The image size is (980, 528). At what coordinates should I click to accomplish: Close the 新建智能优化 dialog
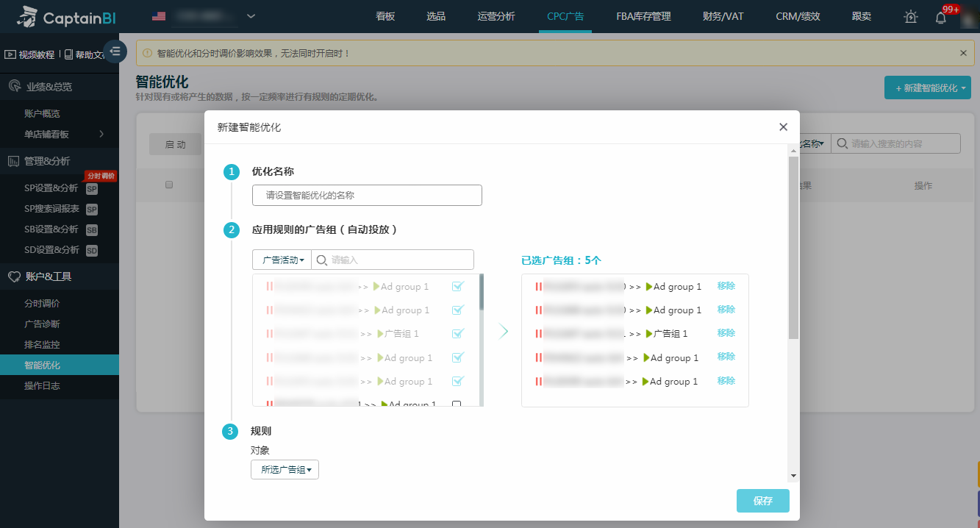pos(783,127)
